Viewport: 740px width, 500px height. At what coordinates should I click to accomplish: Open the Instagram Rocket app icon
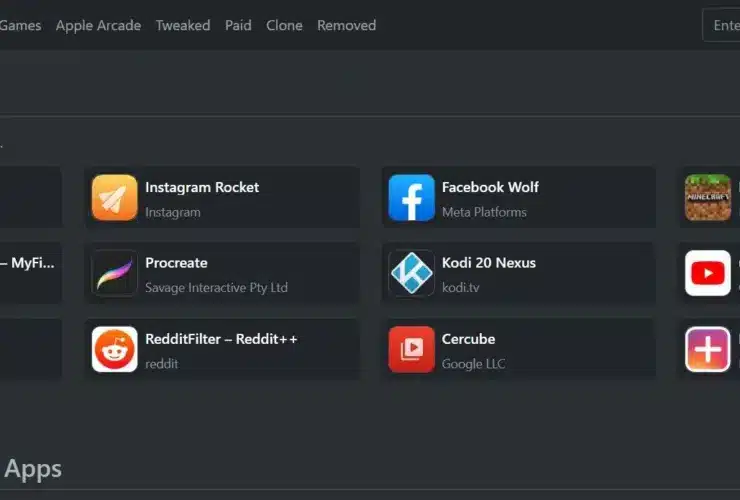tap(115, 197)
